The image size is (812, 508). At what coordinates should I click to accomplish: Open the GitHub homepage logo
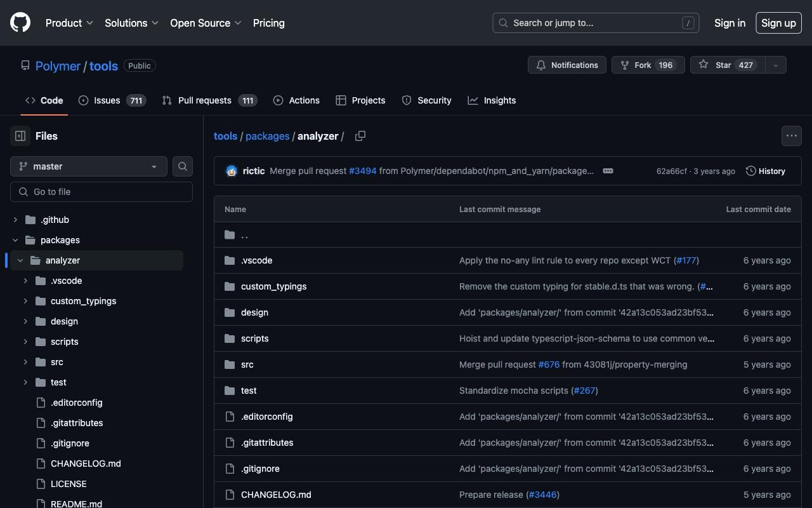coord(20,23)
